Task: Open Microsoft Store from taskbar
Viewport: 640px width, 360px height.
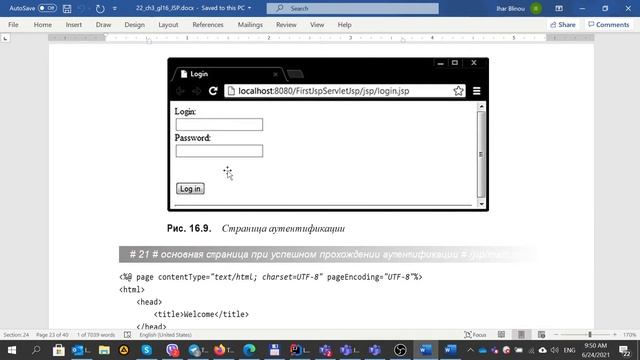Action: (58, 350)
